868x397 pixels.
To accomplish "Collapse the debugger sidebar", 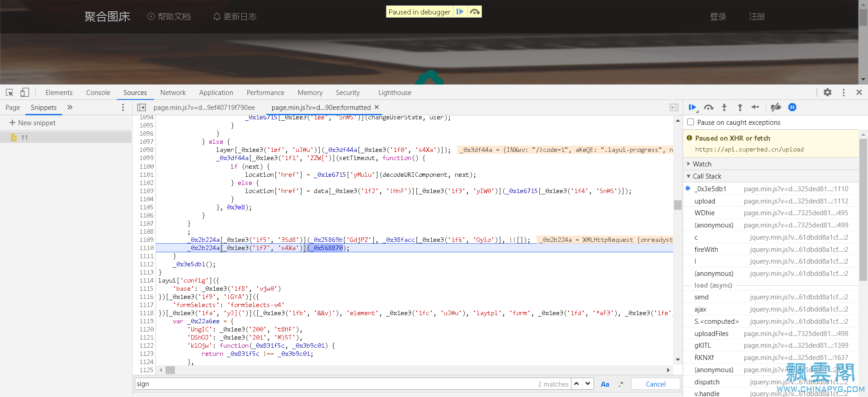I will pos(674,107).
